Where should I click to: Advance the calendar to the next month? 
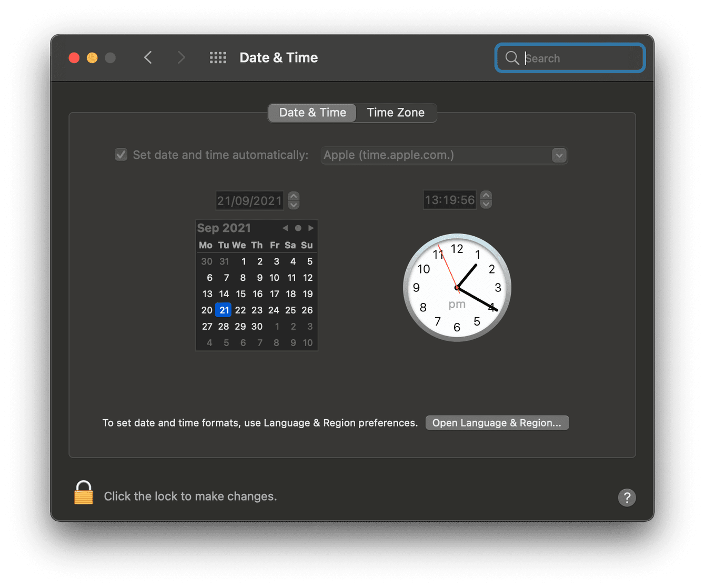click(x=311, y=228)
